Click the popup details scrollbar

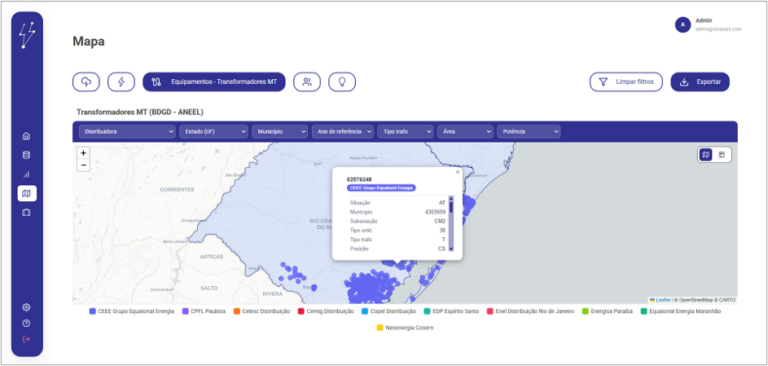coord(451,224)
